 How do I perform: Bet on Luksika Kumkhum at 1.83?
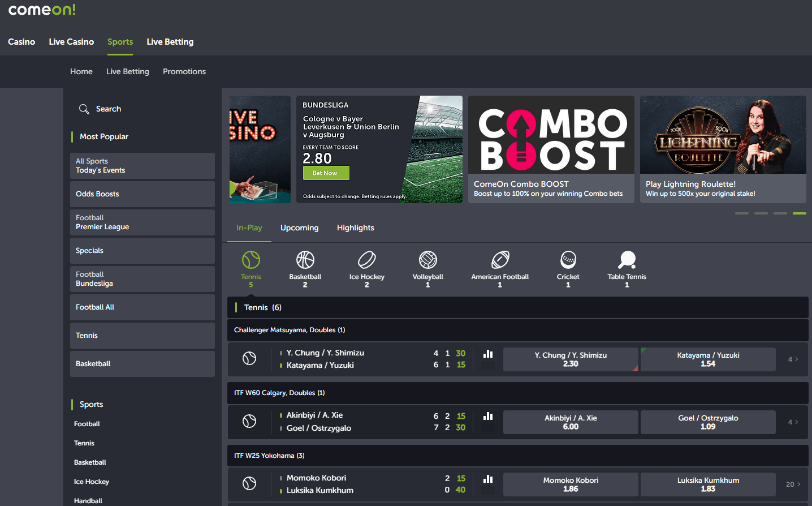click(708, 484)
